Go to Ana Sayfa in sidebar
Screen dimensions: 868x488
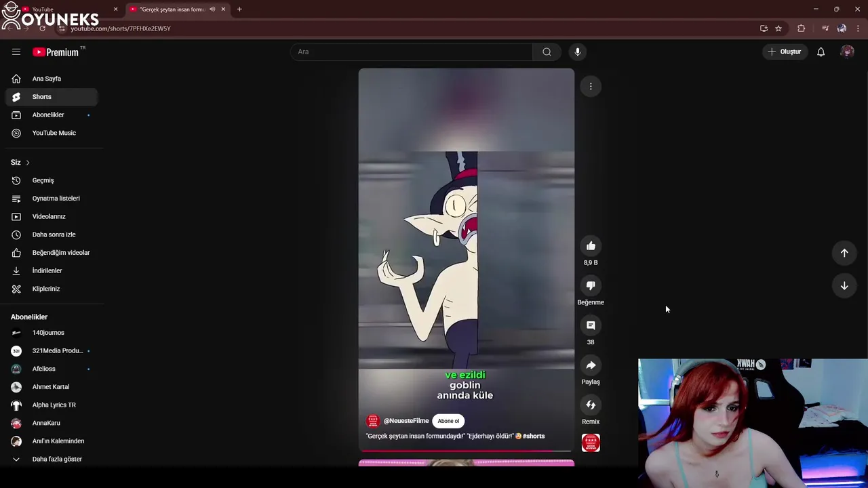point(52,79)
